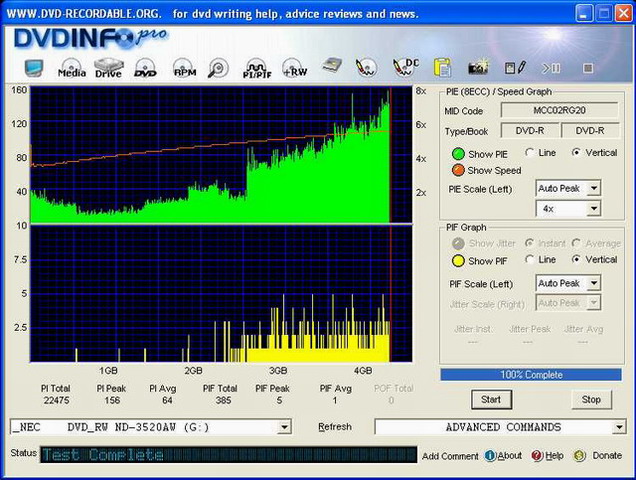
Task: Click the MID Code field MCC02RG20
Action: point(559,110)
